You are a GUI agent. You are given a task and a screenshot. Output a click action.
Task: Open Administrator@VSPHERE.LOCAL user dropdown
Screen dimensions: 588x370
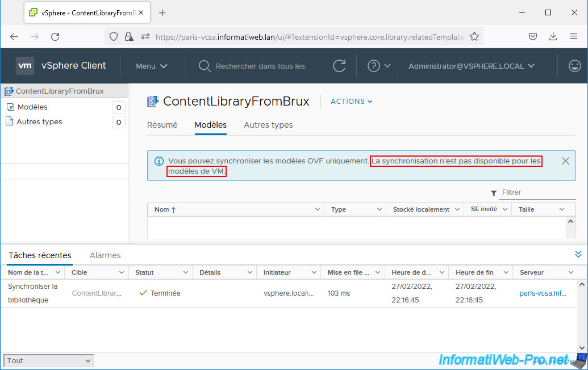coord(471,66)
